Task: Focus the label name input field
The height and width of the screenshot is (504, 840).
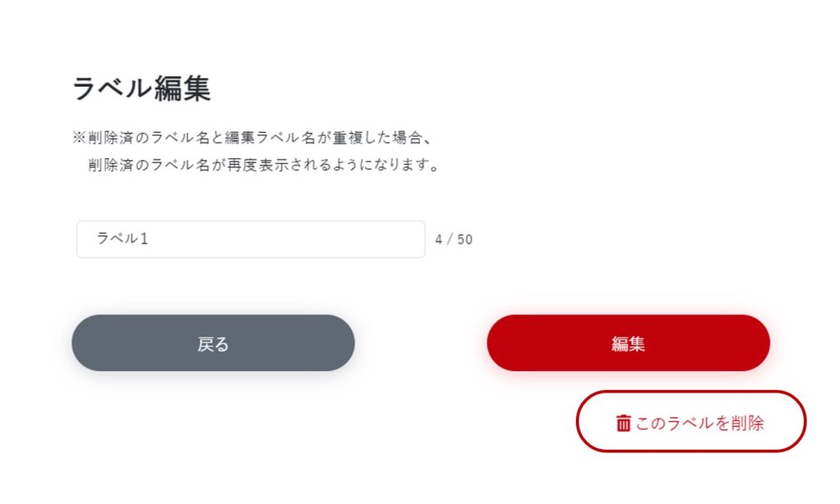Action: [251, 239]
